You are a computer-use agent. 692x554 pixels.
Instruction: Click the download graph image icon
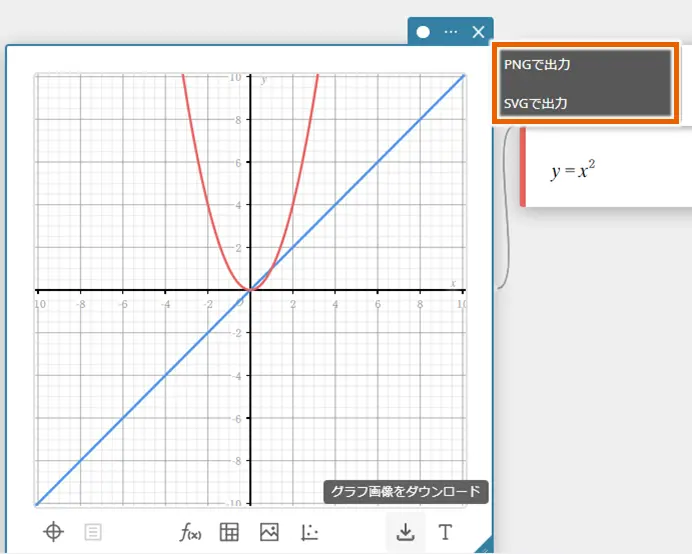(405, 532)
